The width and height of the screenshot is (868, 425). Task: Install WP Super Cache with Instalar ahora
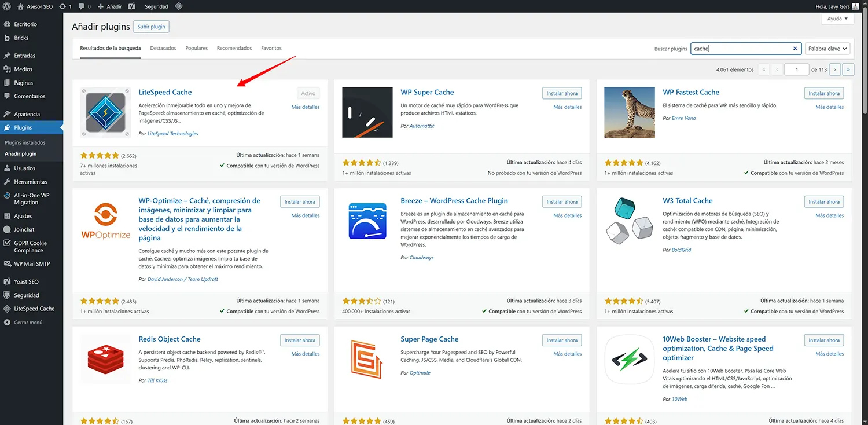[561, 93]
